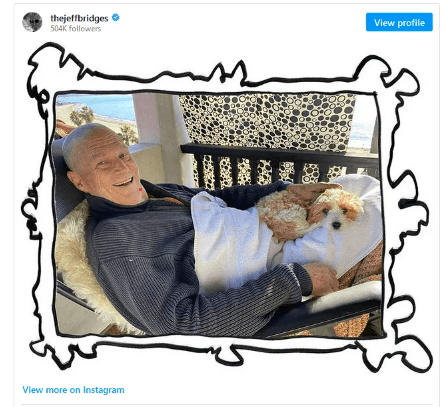This screenshot has height=407, width=446.
Task: Open the thejeffbridges username link
Action: tap(79, 18)
